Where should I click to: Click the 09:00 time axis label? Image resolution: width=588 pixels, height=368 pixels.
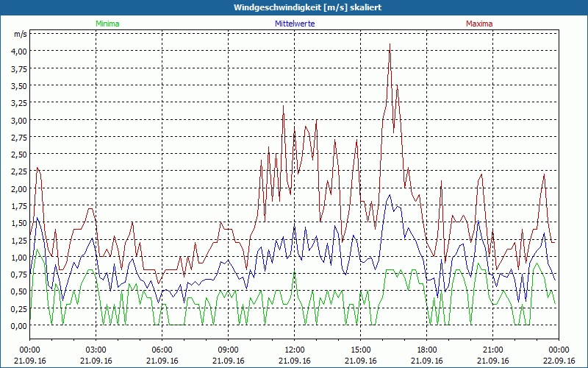[229, 350]
